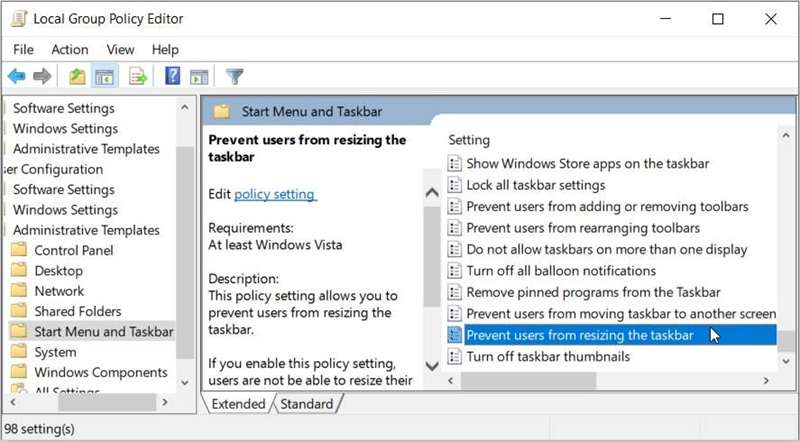Switch to the Extended tab
Screen dimensions: 800x442
point(237,404)
